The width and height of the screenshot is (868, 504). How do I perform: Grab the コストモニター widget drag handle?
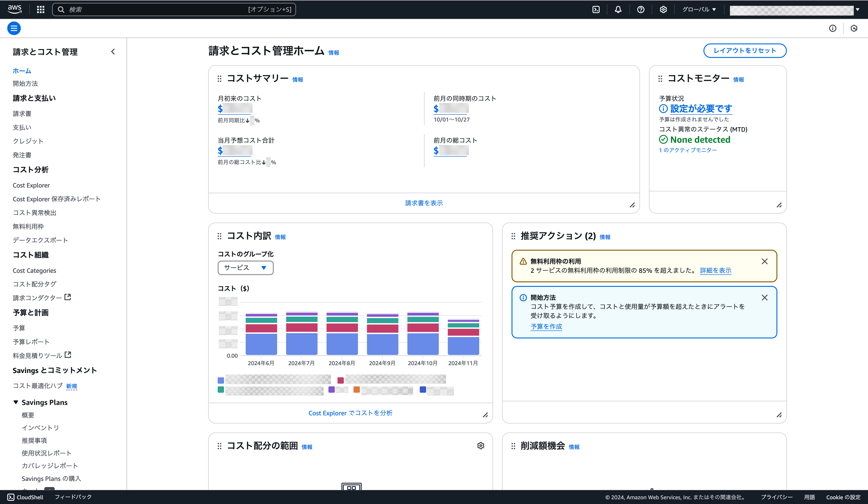pos(660,79)
